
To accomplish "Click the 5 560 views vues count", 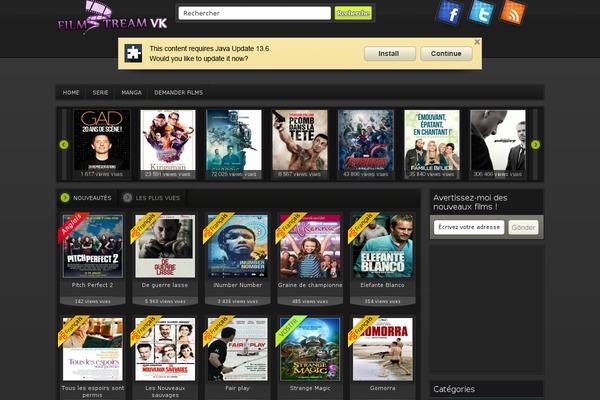I will click(165, 301).
